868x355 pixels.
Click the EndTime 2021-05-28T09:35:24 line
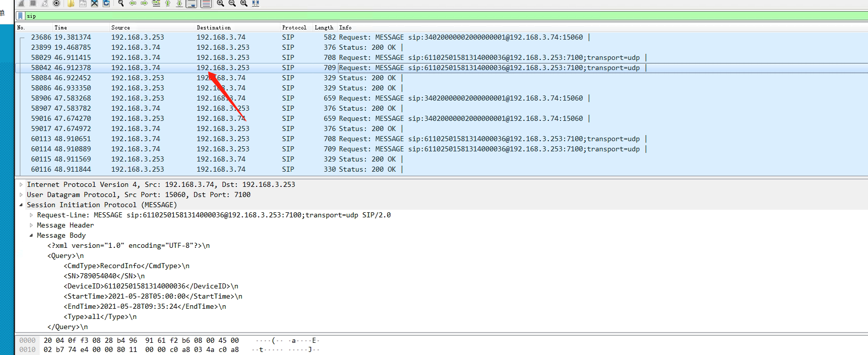tap(145, 306)
